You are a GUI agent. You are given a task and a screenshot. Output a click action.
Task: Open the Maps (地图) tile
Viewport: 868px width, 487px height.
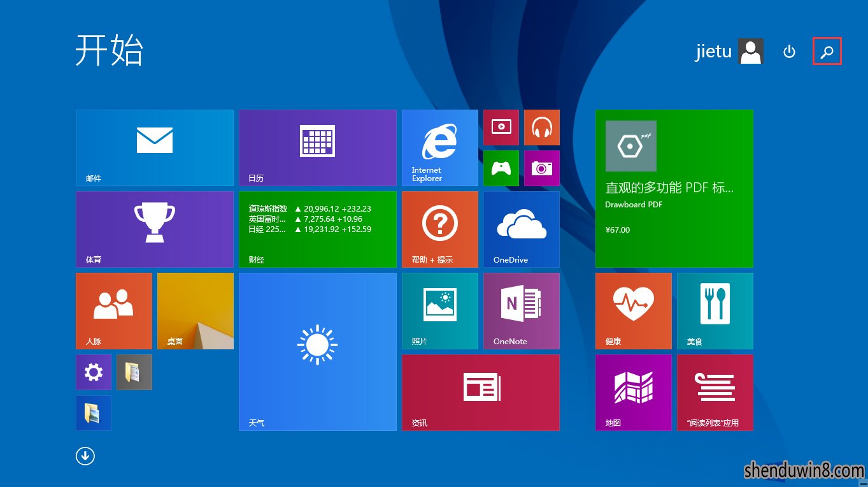pyautogui.click(x=634, y=393)
